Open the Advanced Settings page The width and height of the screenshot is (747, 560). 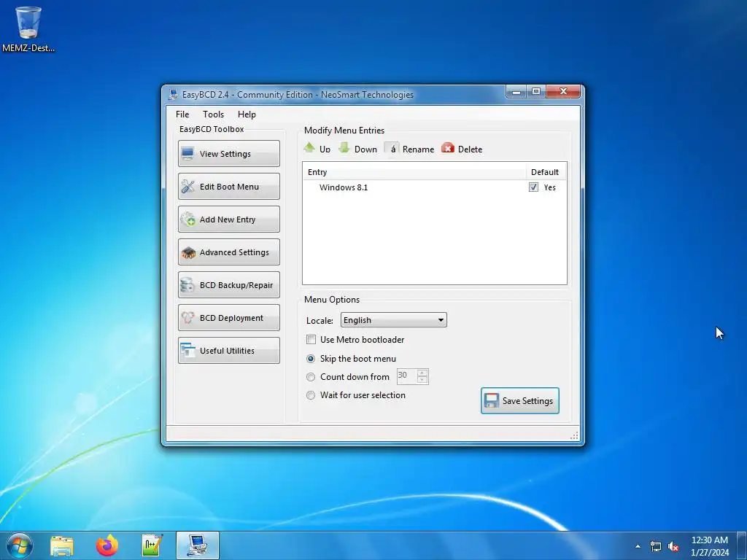228,252
